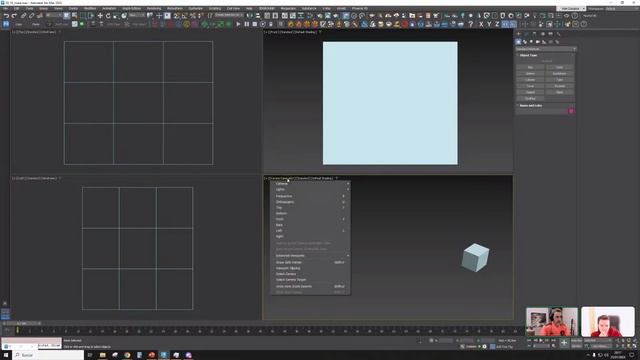The width and height of the screenshot is (640, 360).
Task: Click the Undo arrow in main toolbar
Action: tap(6, 16)
